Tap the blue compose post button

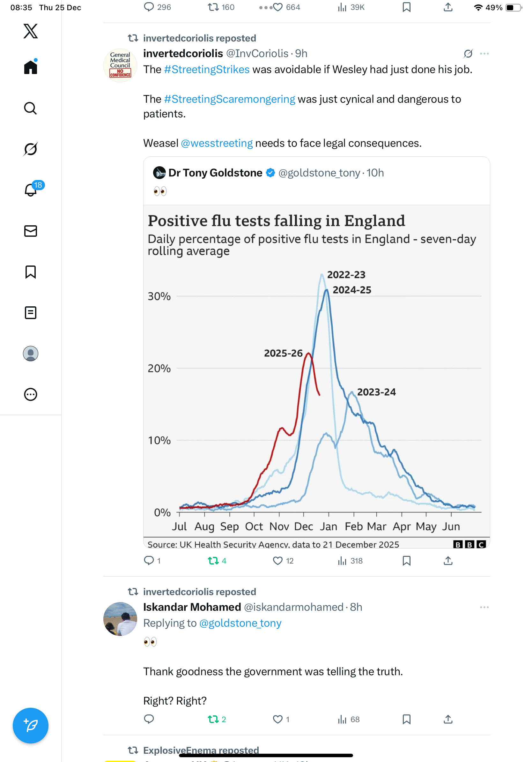[31, 726]
